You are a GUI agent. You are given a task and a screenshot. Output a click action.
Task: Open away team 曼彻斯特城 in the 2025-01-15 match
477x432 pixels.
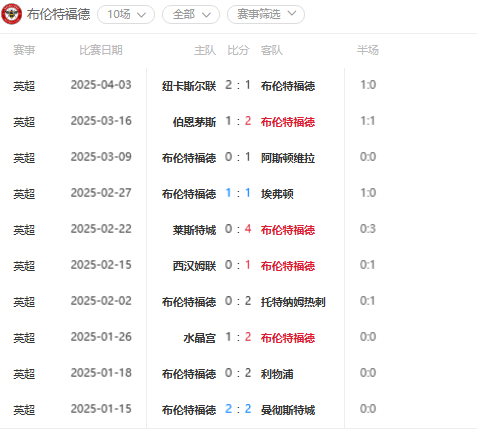[x=288, y=410]
